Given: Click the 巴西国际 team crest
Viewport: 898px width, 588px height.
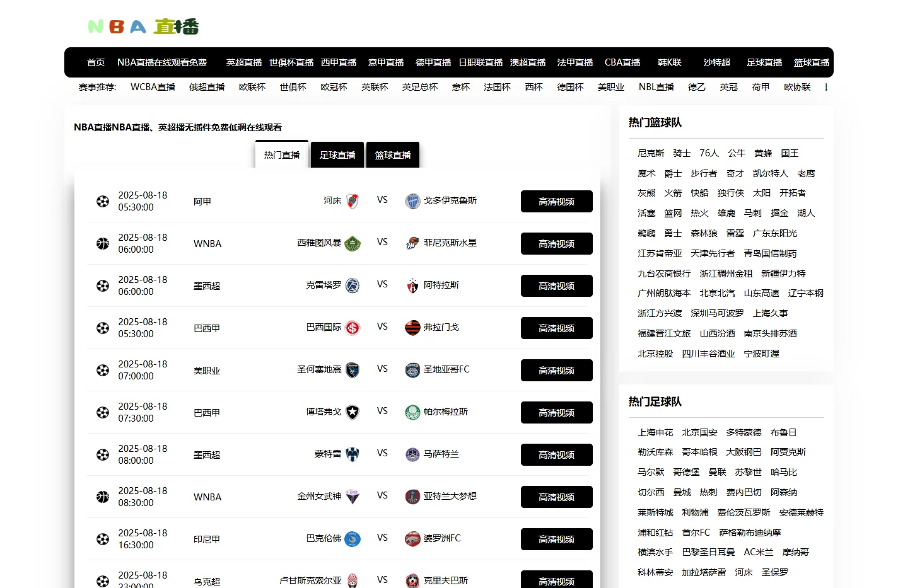Looking at the screenshot, I should click(353, 328).
